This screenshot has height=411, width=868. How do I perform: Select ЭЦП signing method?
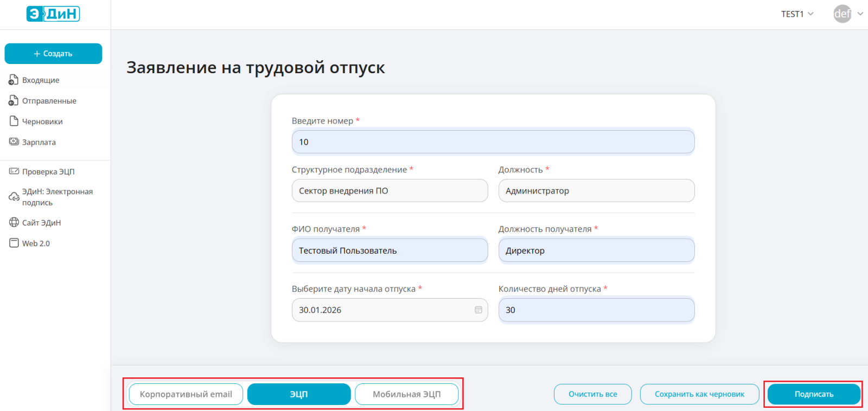298,394
